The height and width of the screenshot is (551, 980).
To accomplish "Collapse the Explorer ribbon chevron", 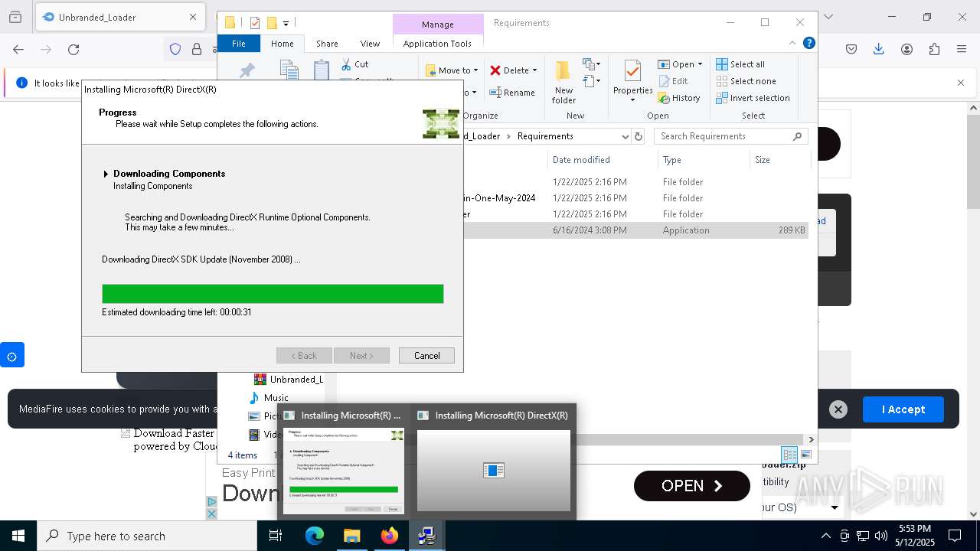I will [x=792, y=43].
